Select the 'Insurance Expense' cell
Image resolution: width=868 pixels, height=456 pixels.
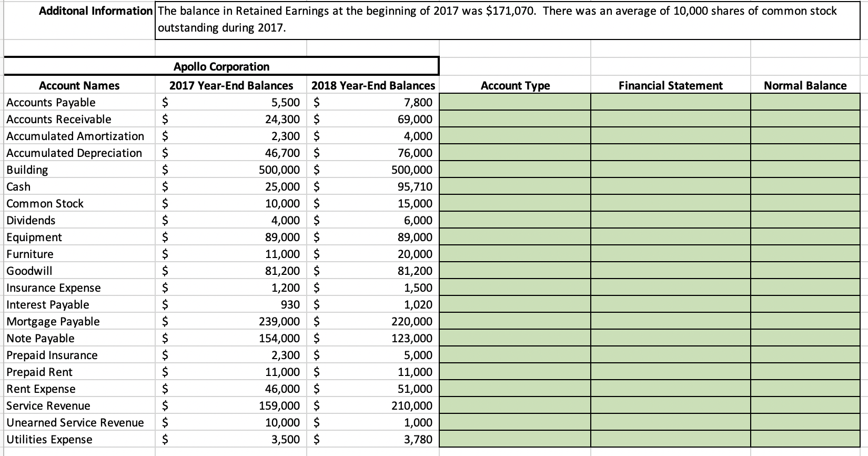point(79,288)
